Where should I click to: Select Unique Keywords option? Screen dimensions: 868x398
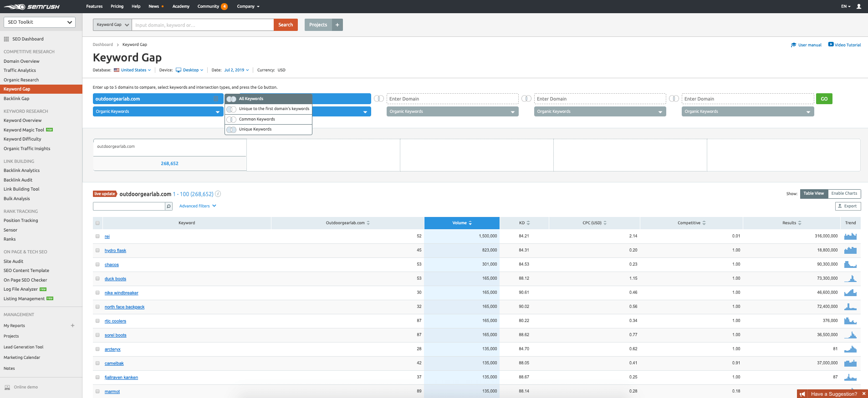click(268, 130)
